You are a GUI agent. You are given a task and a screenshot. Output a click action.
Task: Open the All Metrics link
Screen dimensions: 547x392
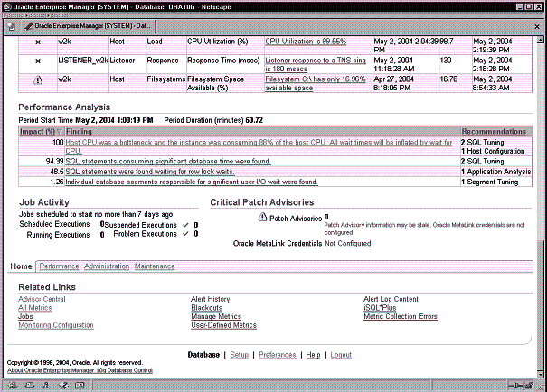coord(35,308)
